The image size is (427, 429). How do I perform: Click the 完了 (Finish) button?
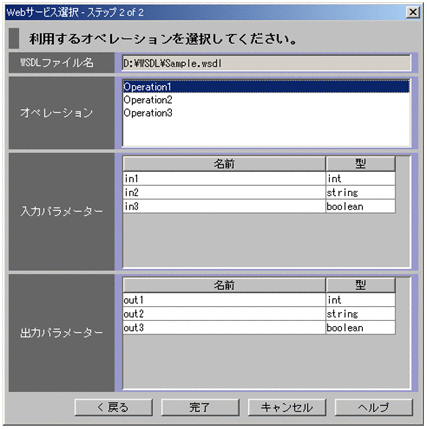[x=200, y=407]
